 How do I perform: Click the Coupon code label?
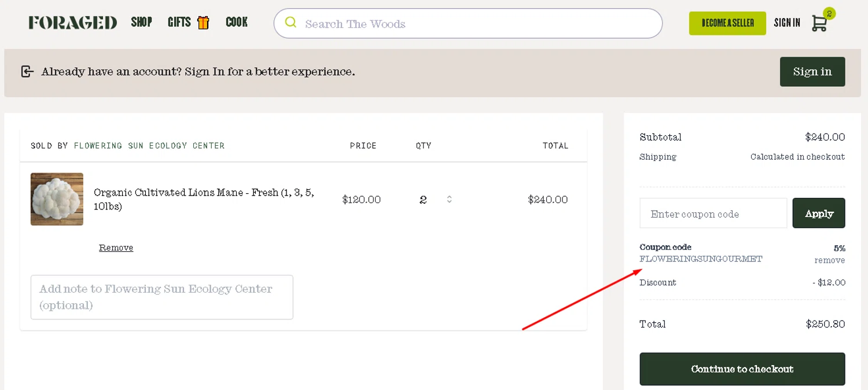[x=665, y=247]
